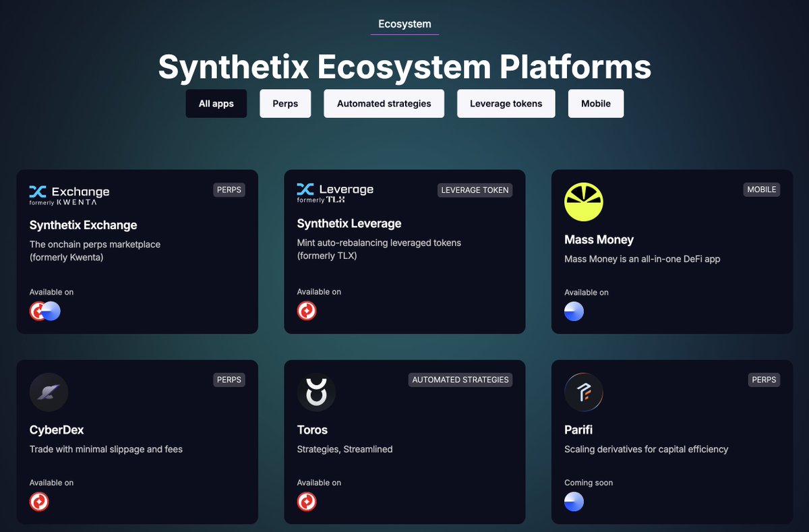Screen dimensions: 809x532
Task: Switch to the Perps filter tab
Action: (285, 104)
